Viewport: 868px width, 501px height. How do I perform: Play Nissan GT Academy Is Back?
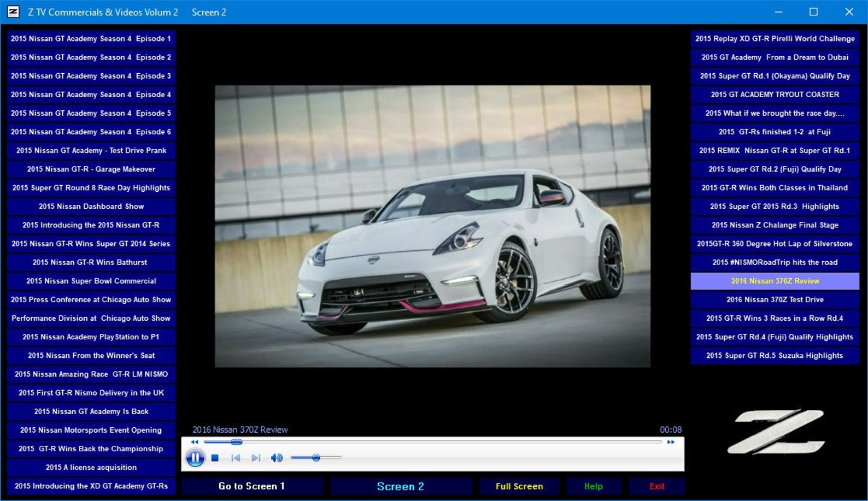(x=91, y=411)
